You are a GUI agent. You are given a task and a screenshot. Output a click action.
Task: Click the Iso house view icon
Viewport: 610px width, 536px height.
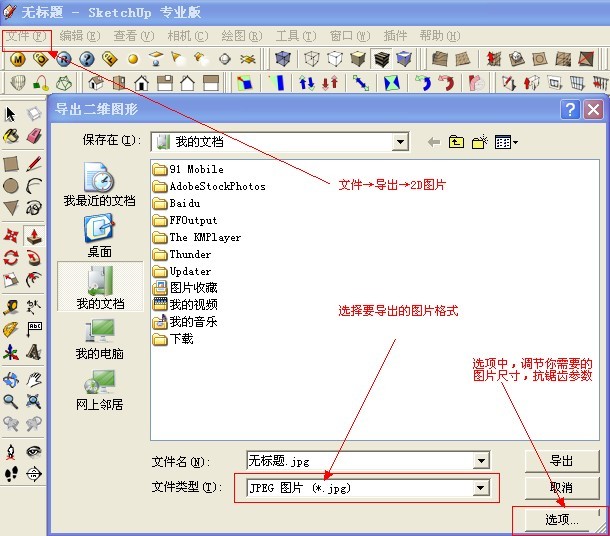[96, 83]
